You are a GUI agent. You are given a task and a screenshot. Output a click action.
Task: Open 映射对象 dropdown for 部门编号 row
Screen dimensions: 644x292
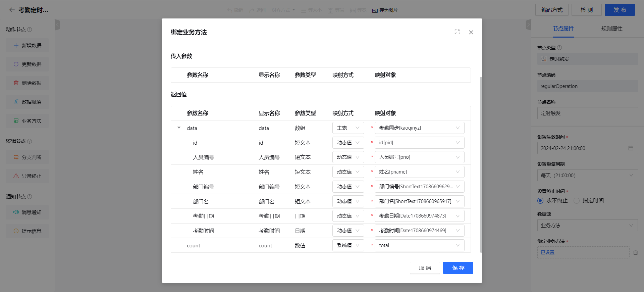tap(419, 187)
